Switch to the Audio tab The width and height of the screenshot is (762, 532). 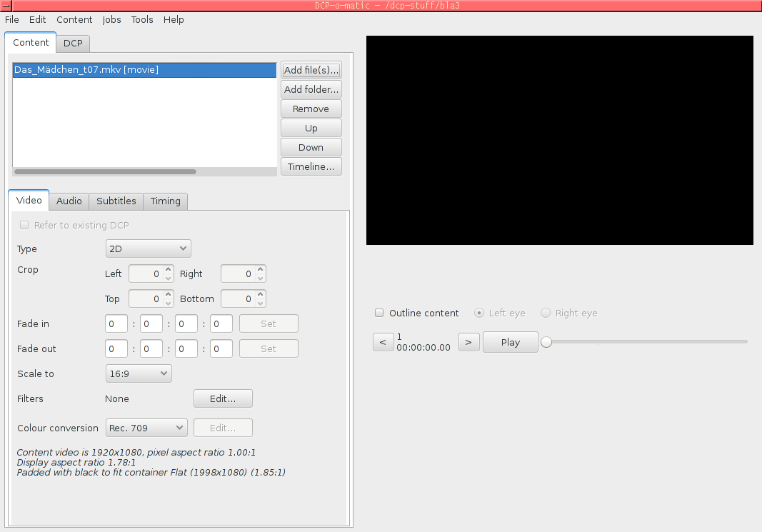[69, 201]
